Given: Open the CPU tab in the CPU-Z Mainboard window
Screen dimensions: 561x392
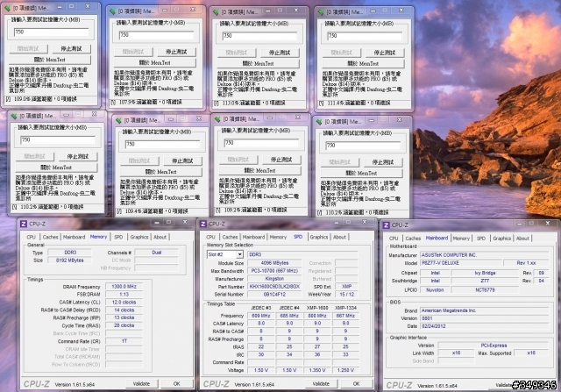Looking at the screenshot, I should [394, 239].
